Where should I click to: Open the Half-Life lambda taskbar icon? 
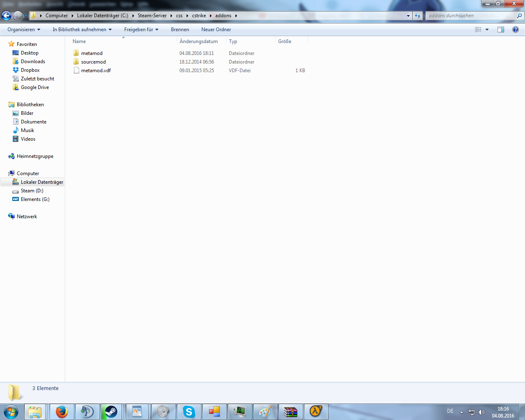[315, 411]
